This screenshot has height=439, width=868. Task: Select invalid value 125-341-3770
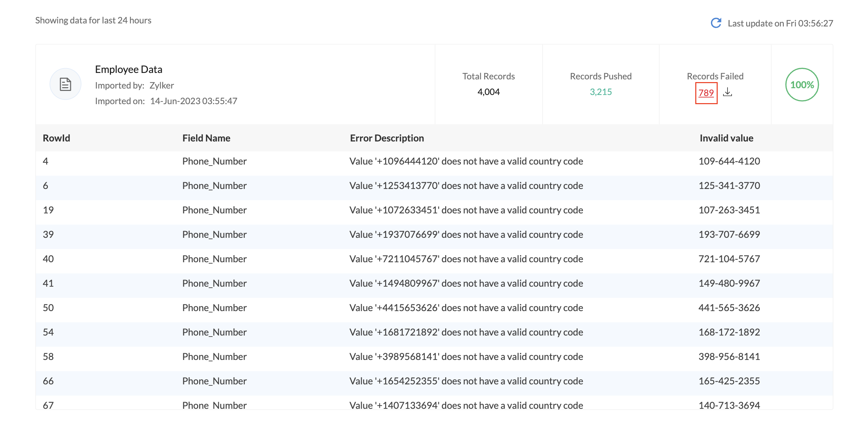coord(729,186)
